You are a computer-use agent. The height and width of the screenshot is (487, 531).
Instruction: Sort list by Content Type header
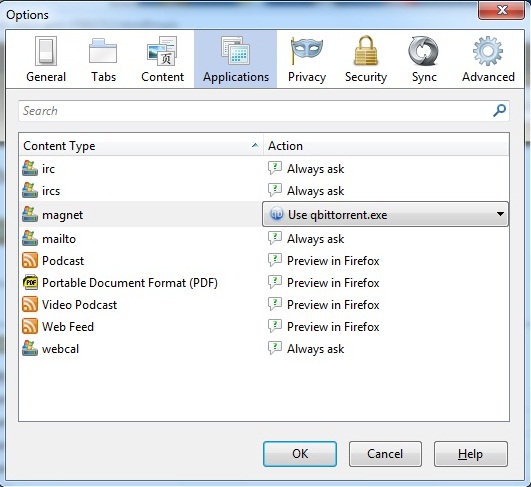(141, 146)
